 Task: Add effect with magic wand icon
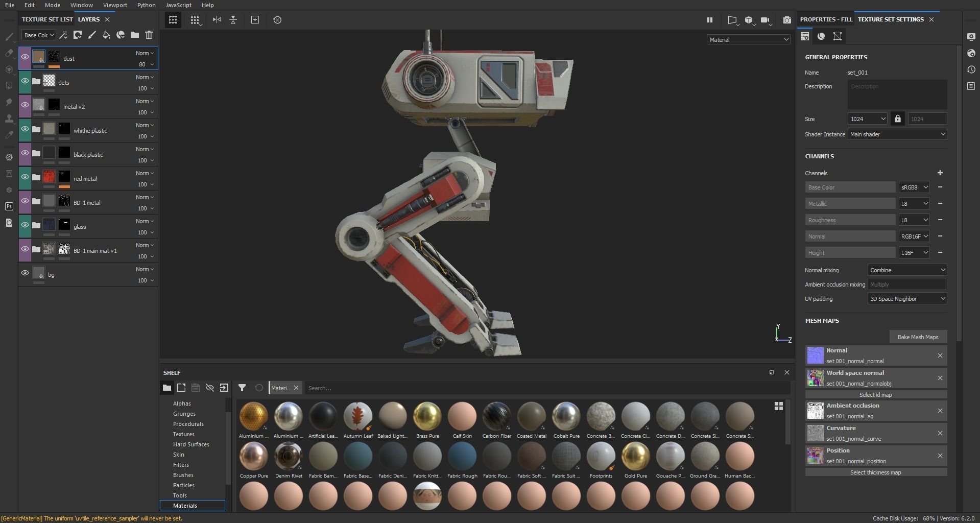tap(63, 35)
